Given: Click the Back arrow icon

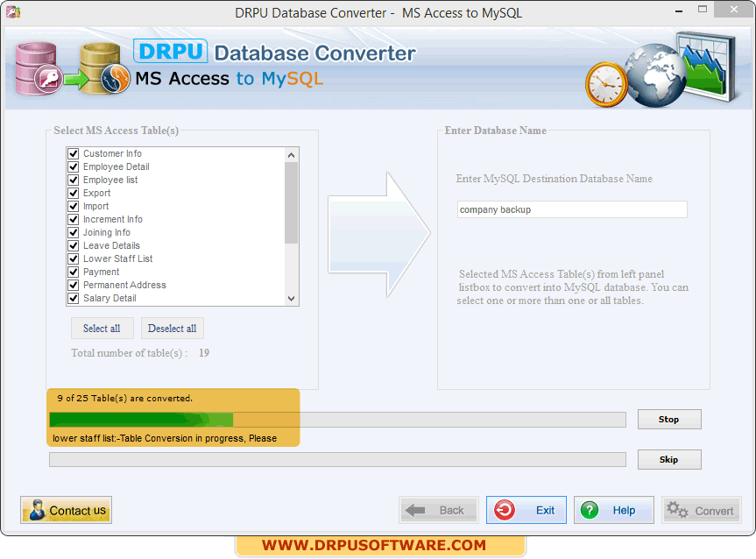Looking at the screenshot, I should 415,510.
